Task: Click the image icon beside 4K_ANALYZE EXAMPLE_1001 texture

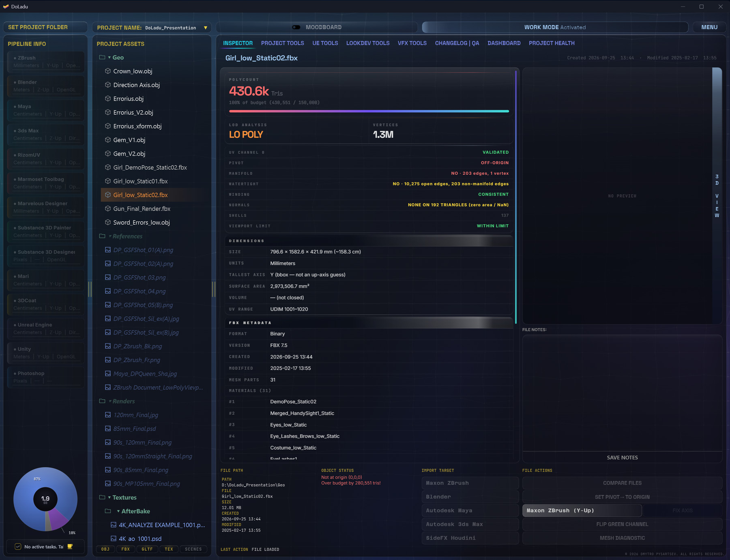Action: click(x=114, y=525)
